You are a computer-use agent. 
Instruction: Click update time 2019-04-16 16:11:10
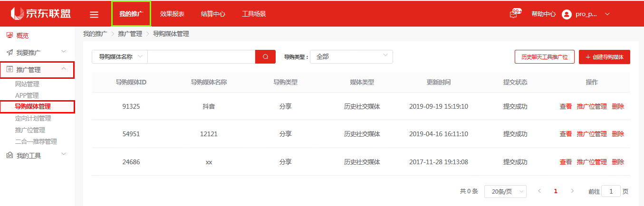pyautogui.click(x=439, y=134)
